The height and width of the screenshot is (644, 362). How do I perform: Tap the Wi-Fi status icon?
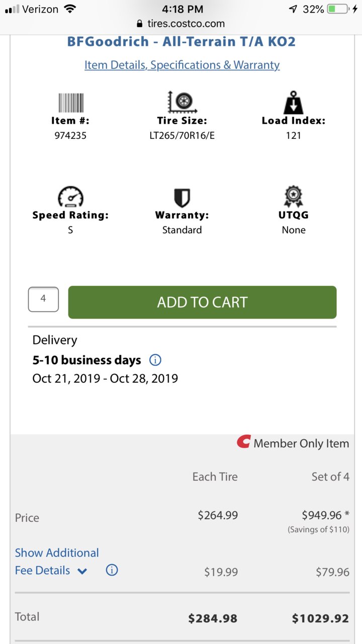70,9
